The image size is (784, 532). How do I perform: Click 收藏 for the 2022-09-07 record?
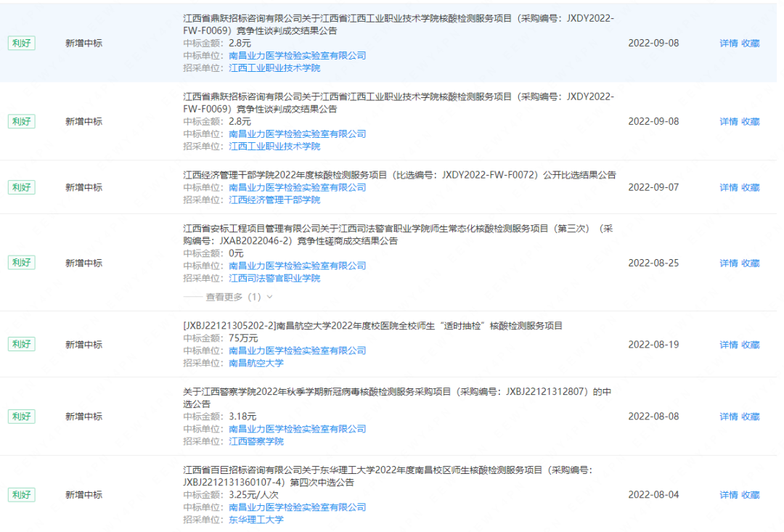pyautogui.click(x=751, y=187)
